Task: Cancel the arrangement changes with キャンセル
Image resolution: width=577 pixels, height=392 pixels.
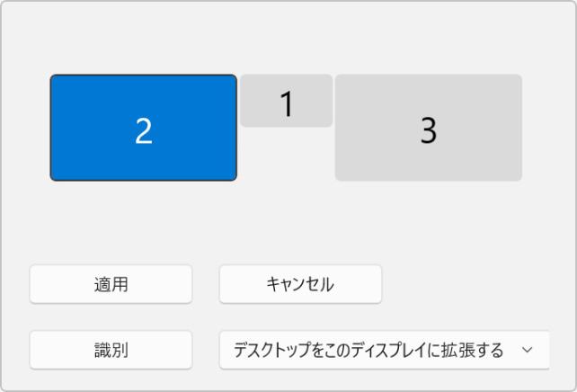Action: coord(300,284)
